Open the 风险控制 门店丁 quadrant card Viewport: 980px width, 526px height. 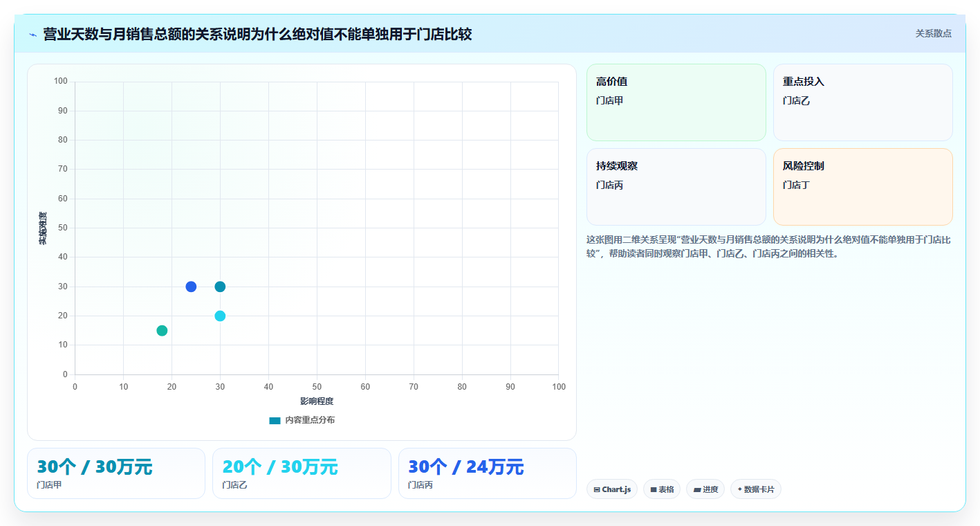click(x=863, y=187)
